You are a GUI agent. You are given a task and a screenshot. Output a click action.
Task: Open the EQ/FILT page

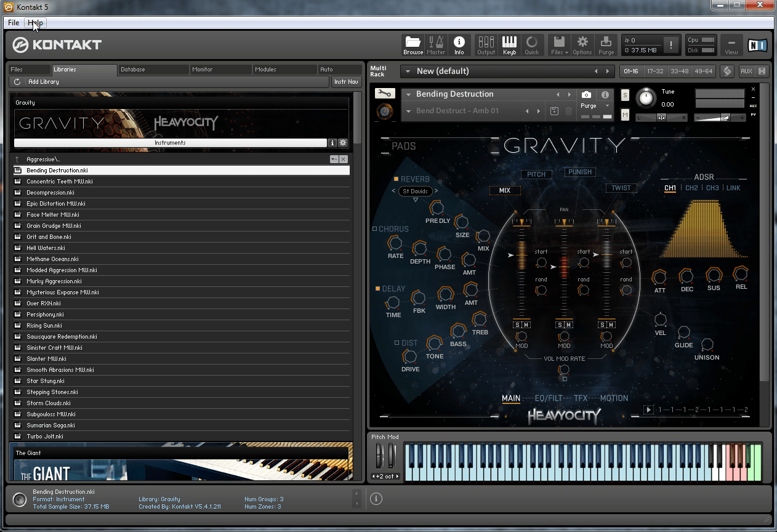pyautogui.click(x=549, y=398)
